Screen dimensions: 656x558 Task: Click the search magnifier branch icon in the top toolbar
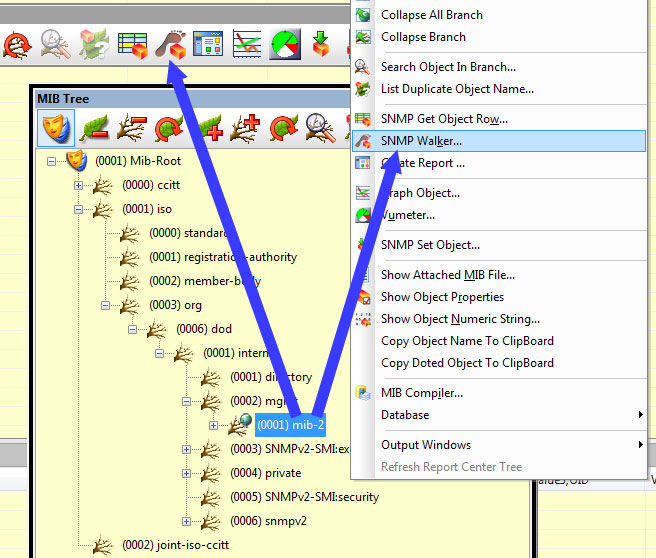tap(56, 44)
